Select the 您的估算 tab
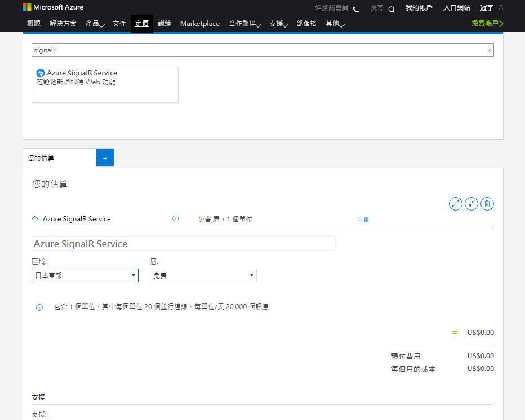 coord(59,158)
